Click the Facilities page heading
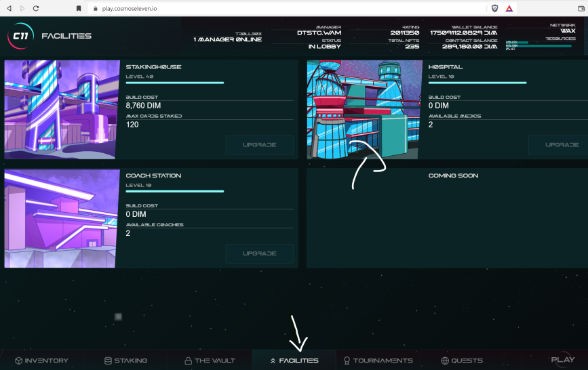The image size is (588, 370). pyautogui.click(x=66, y=36)
